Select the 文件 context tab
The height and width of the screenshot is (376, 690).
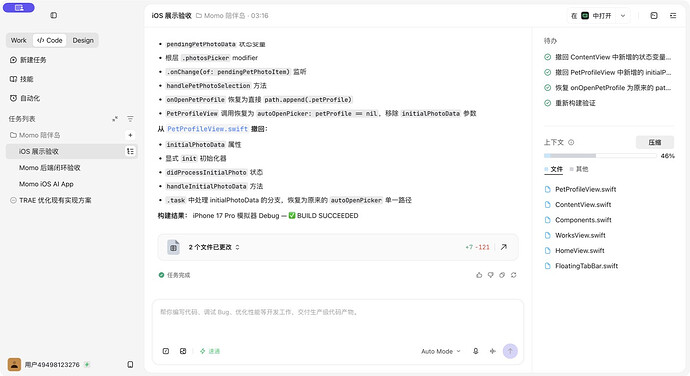pyautogui.click(x=554, y=169)
